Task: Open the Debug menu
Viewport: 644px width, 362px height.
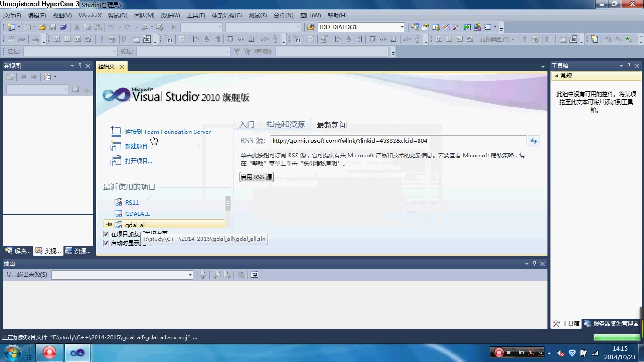Action: coord(118,16)
